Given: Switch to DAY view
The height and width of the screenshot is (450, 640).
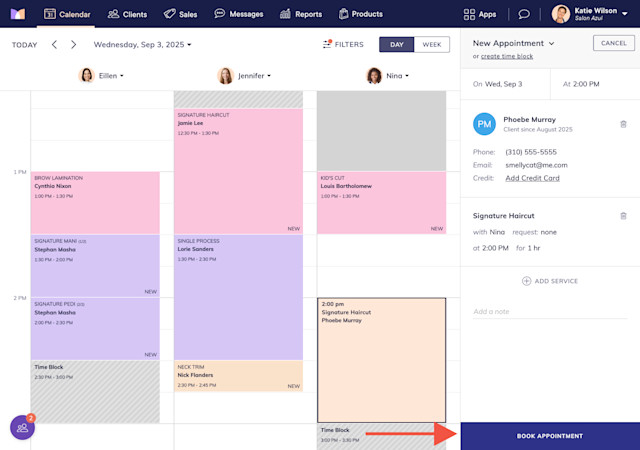Looking at the screenshot, I should [397, 45].
